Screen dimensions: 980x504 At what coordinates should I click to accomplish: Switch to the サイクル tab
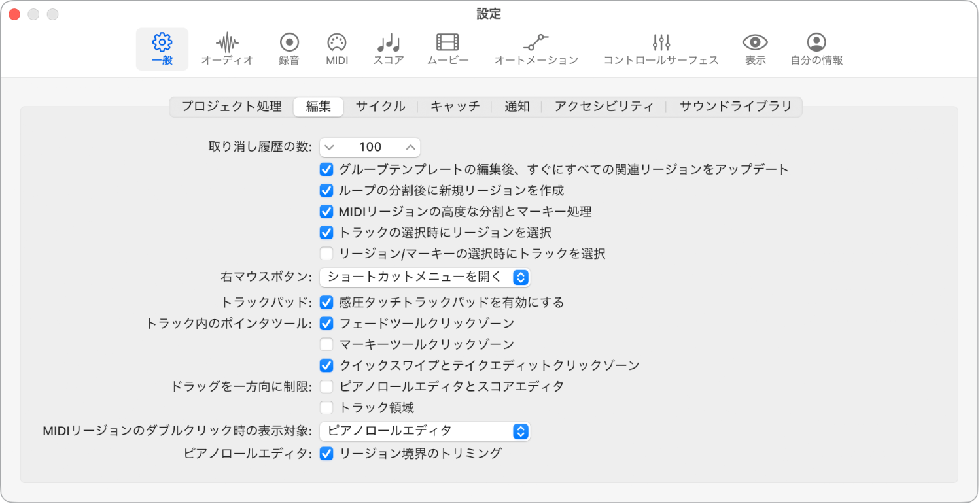pos(380,107)
